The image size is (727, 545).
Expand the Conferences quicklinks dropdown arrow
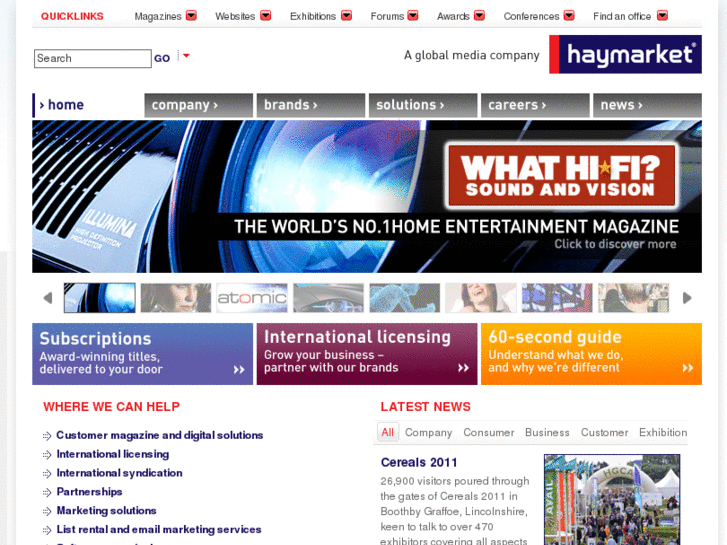click(x=569, y=16)
